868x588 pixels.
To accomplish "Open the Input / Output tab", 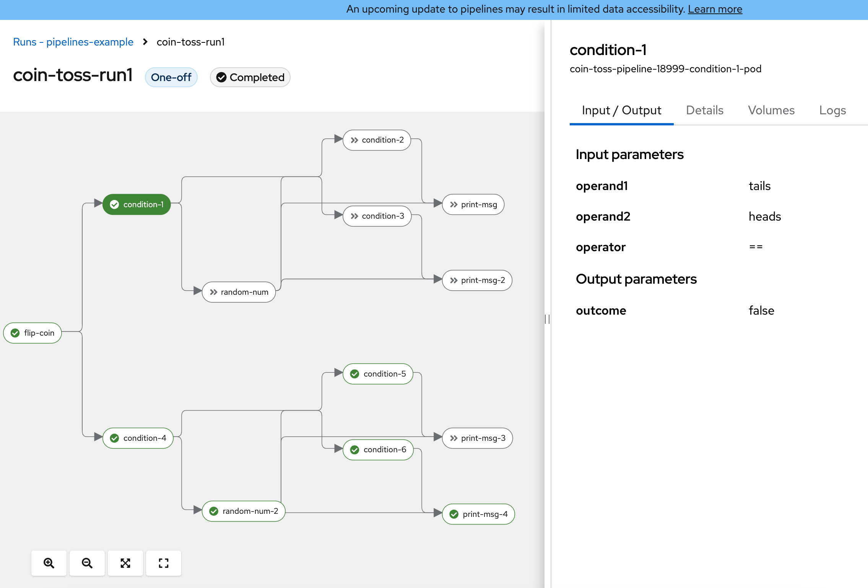I will tap(621, 110).
